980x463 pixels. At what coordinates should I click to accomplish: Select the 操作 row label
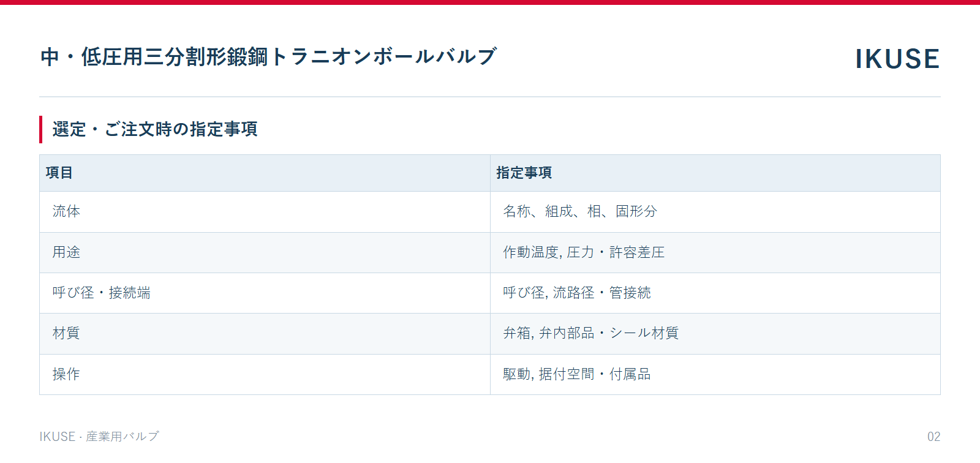(x=265, y=374)
